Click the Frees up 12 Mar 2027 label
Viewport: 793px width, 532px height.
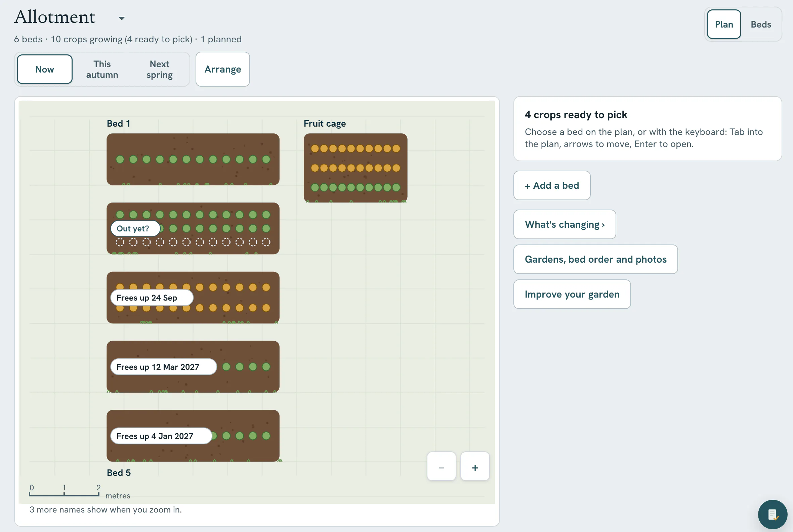pyautogui.click(x=163, y=367)
